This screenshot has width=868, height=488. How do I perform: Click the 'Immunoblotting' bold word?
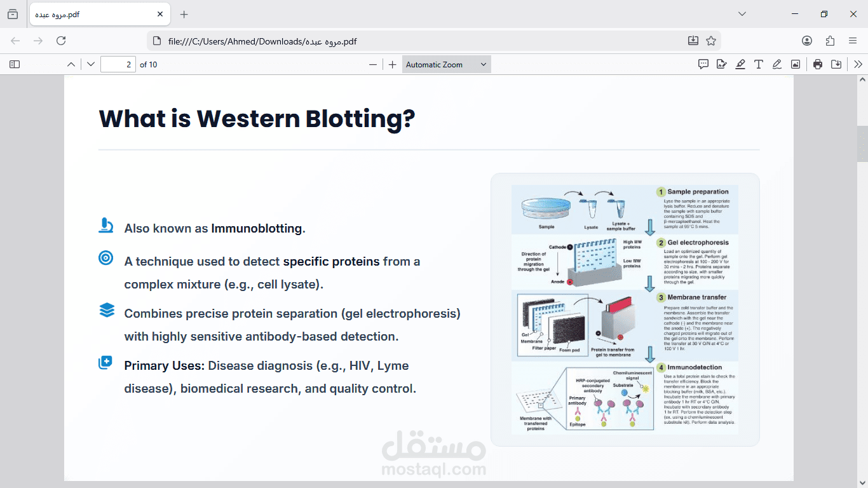(x=257, y=229)
